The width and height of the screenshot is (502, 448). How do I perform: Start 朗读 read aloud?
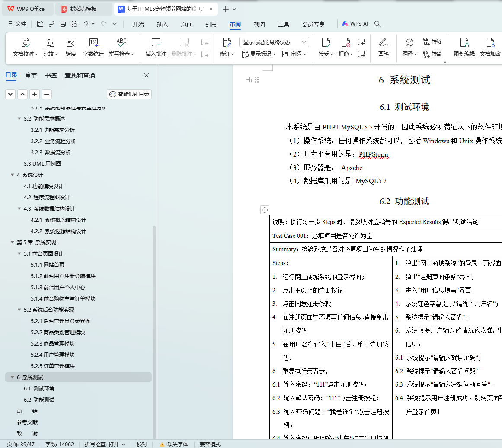[70, 47]
